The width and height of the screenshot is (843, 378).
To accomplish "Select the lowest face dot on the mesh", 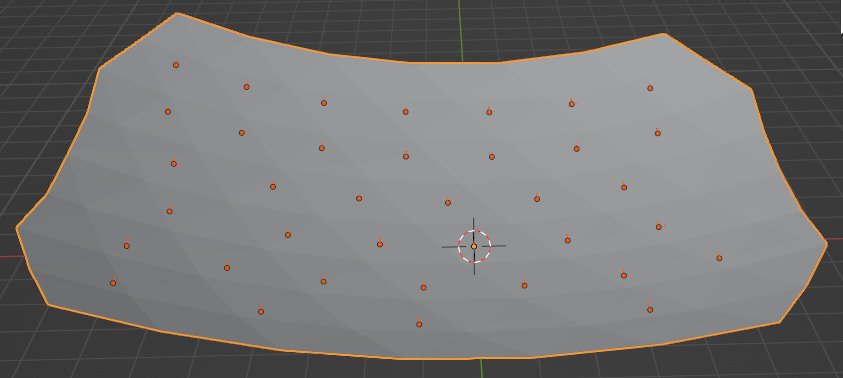I will point(419,324).
